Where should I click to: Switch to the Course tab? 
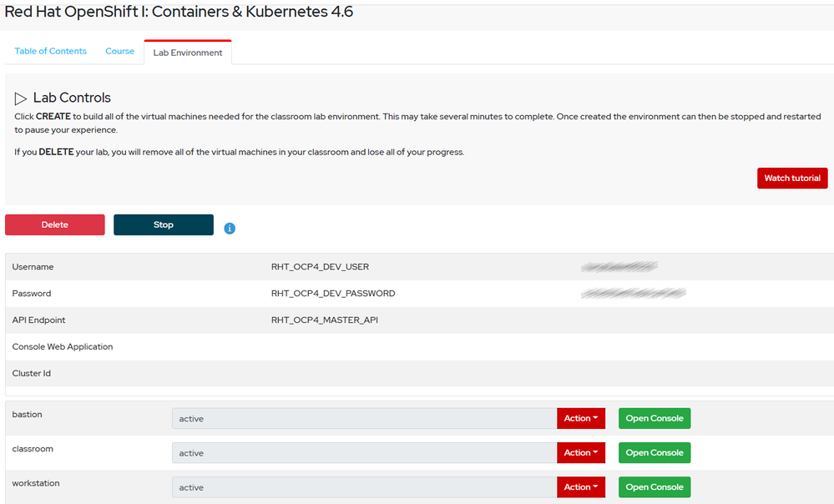119,52
